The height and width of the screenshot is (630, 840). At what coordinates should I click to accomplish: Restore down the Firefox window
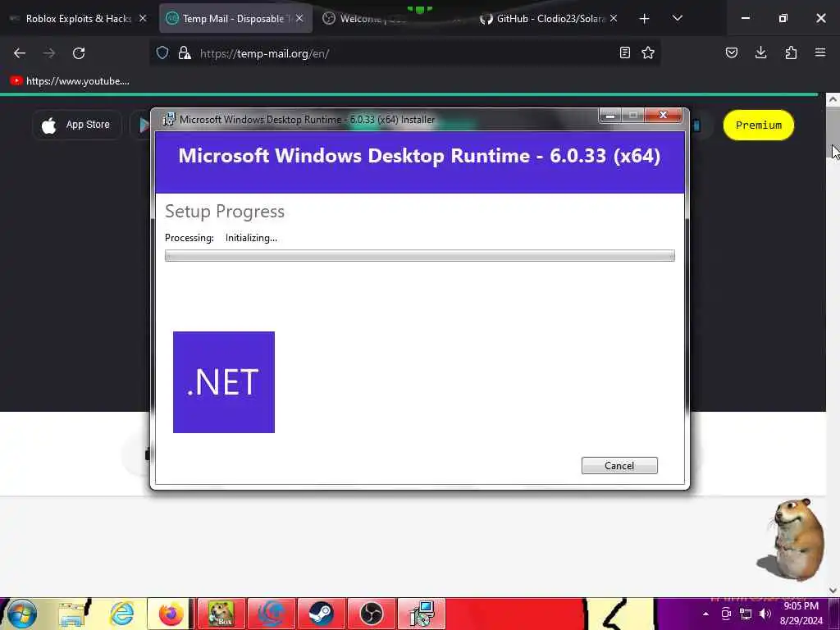pyautogui.click(x=783, y=18)
